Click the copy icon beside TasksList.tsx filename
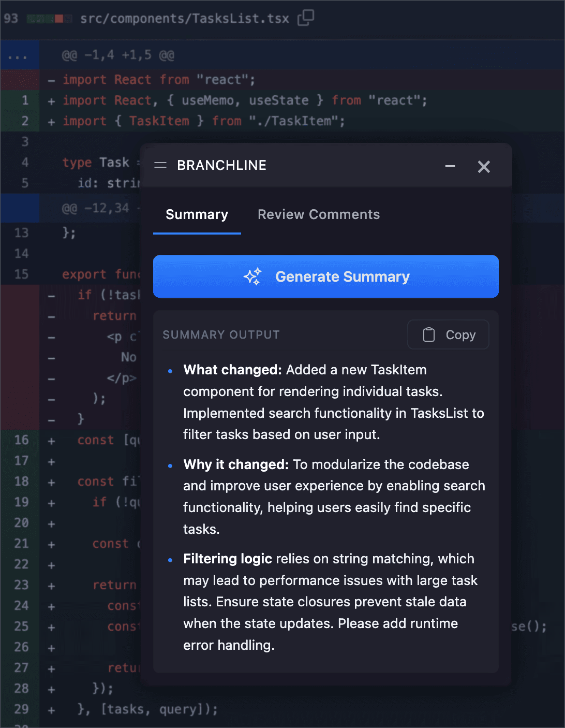Image resolution: width=565 pixels, height=728 pixels. tap(305, 17)
